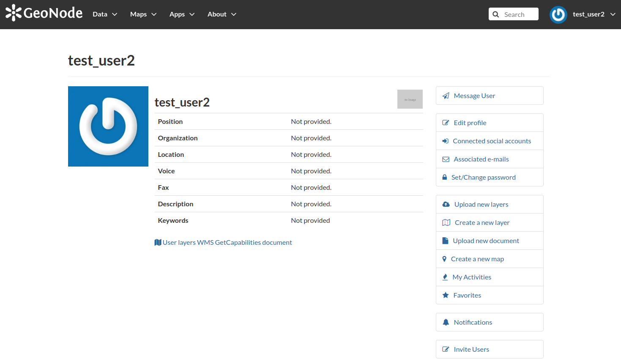Click the large profile avatar image
This screenshot has width=621, height=364.
(x=108, y=126)
